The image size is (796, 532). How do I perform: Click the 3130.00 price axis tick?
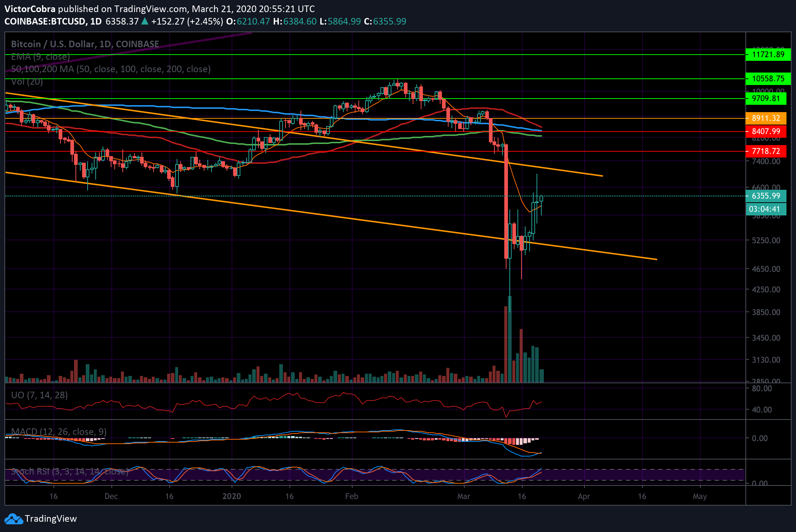[766, 360]
